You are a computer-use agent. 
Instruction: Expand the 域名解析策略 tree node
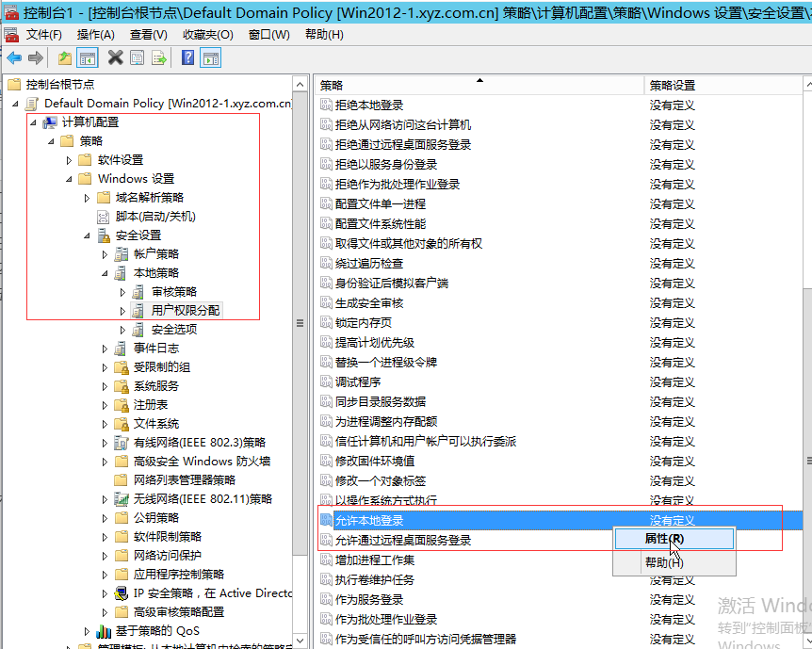[87, 198]
